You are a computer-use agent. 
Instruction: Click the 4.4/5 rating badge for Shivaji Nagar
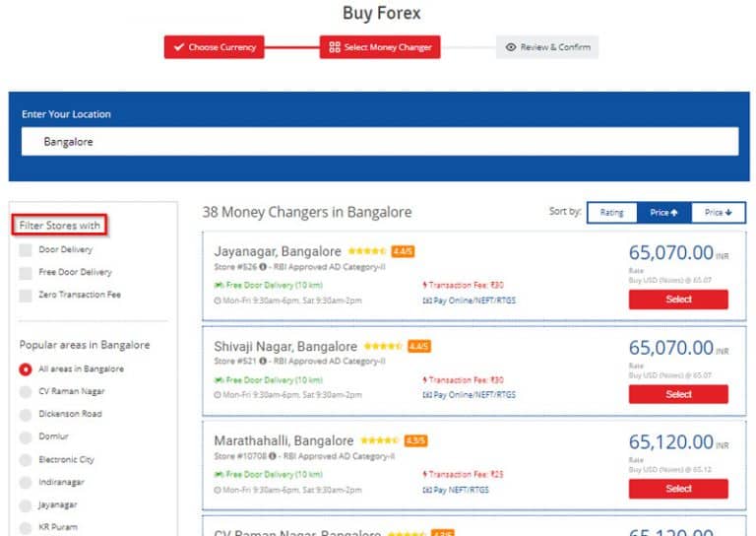coord(419,347)
